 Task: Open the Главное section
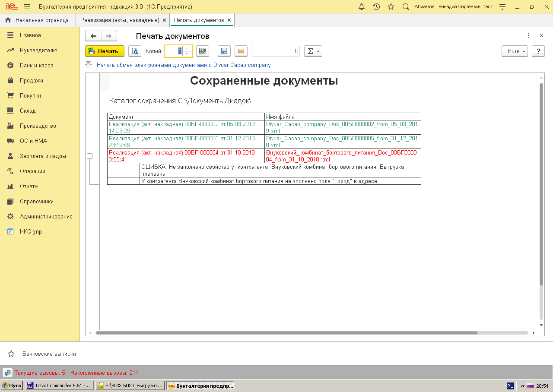pyautogui.click(x=40, y=35)
